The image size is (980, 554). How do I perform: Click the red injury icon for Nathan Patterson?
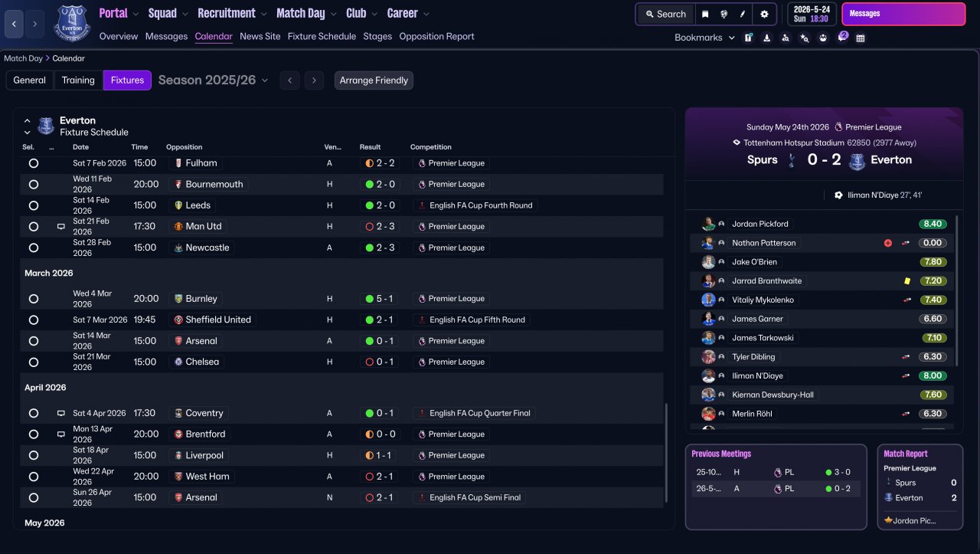pyautogui.click(x=888, y=243)
